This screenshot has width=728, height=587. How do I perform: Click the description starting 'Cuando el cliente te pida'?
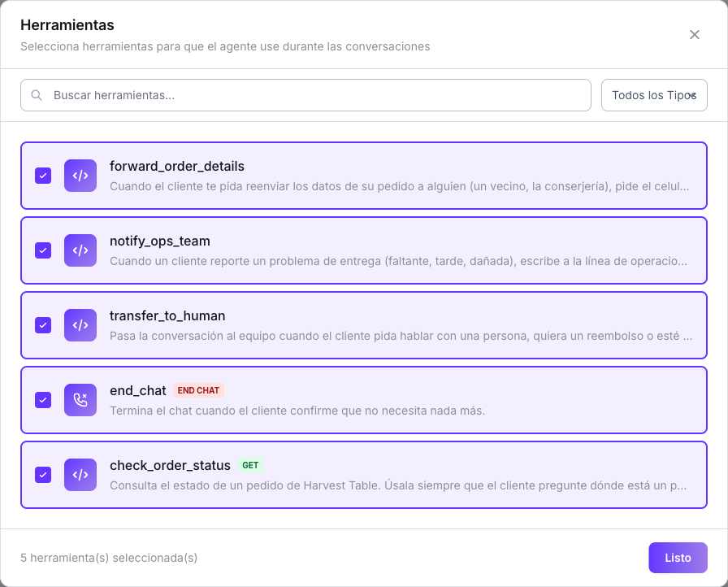point(399,186)
